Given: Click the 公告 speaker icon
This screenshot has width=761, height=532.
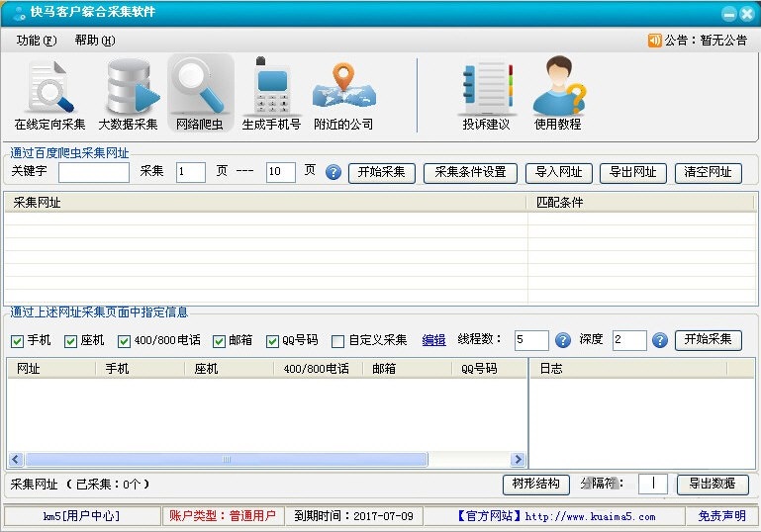Looking at the screenshot, I should point(654,41).
